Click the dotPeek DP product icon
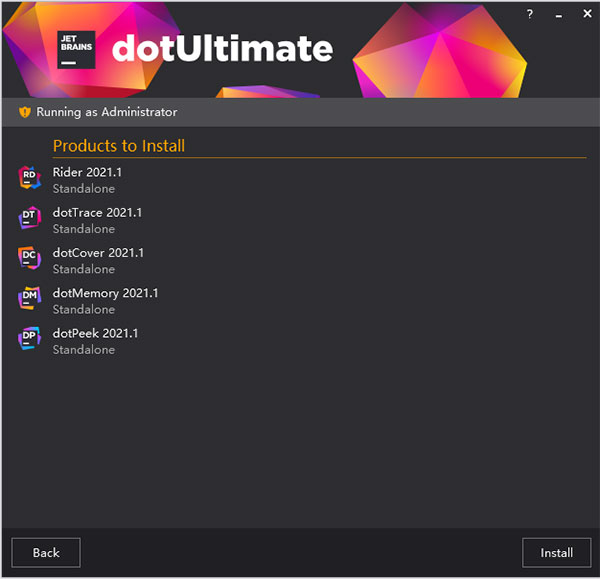This screenshot has height=579, width=600. tap(29, 338)
